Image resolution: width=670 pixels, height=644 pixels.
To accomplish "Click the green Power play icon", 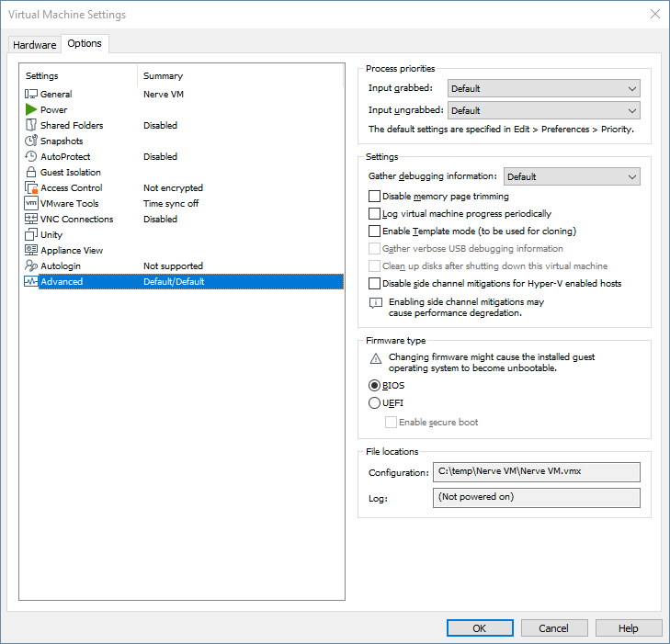I will click(31, 109).
